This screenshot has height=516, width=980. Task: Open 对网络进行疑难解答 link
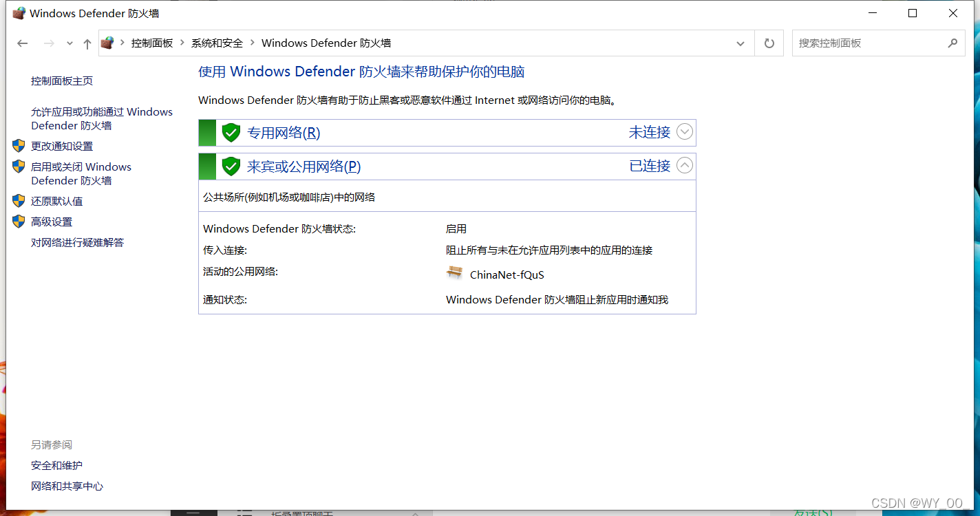[77, 242]
